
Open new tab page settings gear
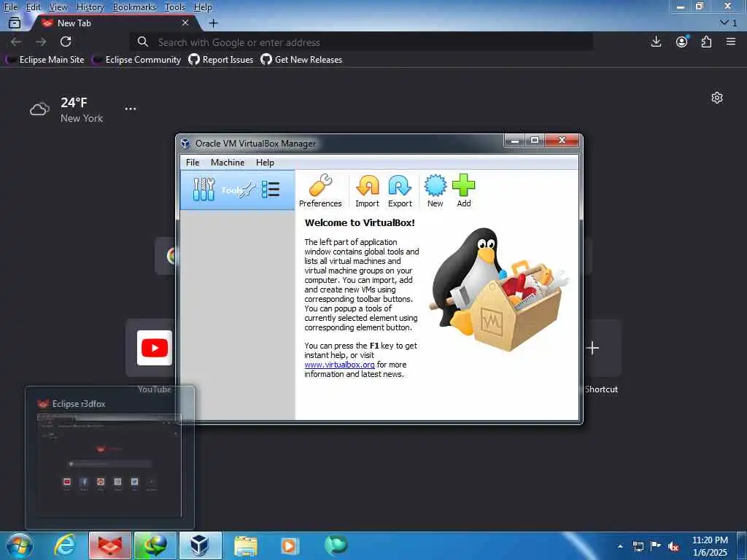click(x=717, y=98)
